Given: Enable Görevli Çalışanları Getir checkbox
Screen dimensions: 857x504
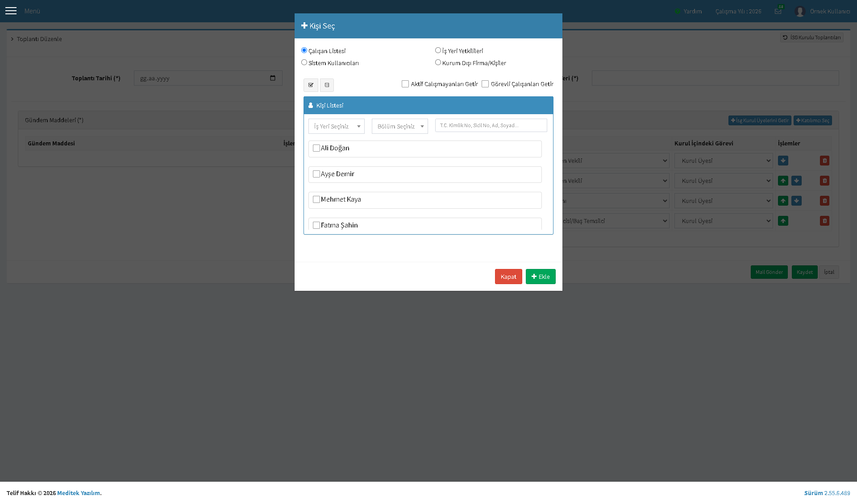Looking at the screenshot, I should [485, 84].
